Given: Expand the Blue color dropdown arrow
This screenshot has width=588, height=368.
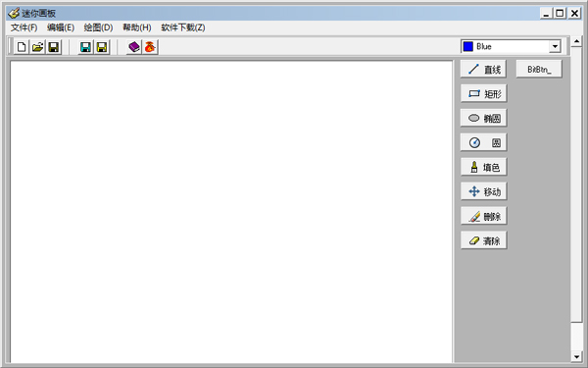Looking at the screenshot, I should [555, 46].
